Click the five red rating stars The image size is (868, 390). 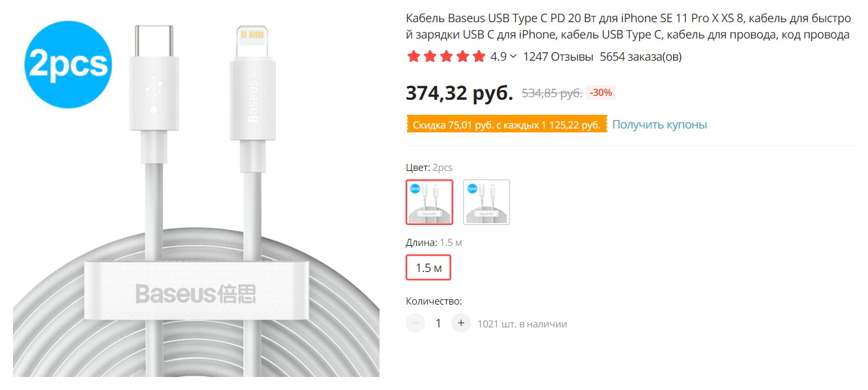tap(446, 57)
